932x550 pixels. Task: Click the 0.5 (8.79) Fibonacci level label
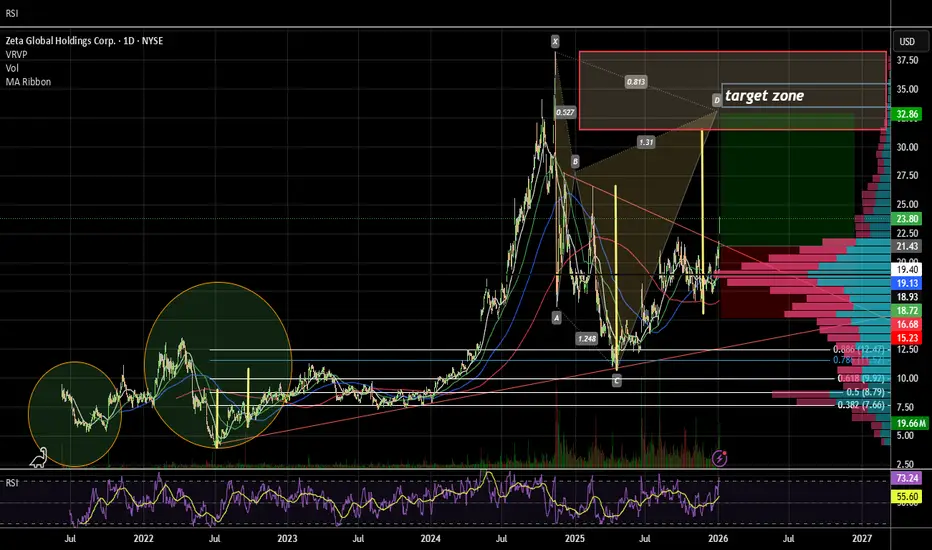(865, 392)
